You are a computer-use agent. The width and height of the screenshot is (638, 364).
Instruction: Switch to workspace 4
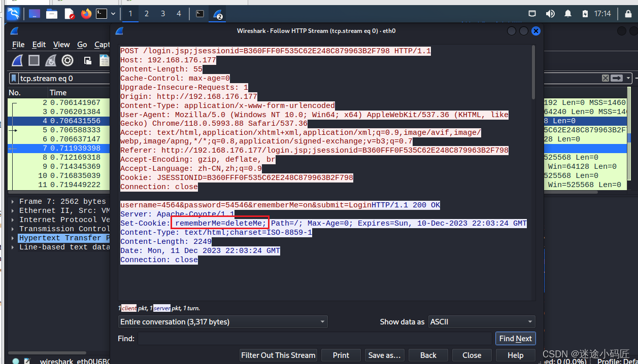(179, 14)
